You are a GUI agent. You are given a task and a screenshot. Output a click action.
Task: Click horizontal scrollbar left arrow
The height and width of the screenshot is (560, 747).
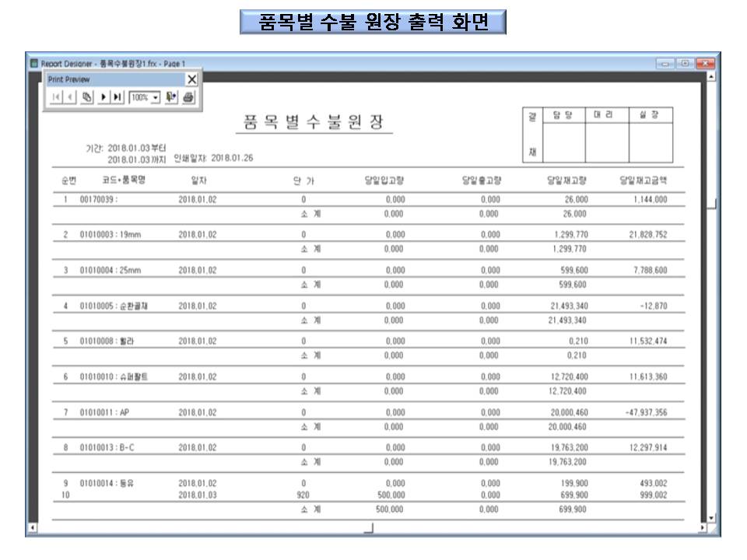point(32,527)
